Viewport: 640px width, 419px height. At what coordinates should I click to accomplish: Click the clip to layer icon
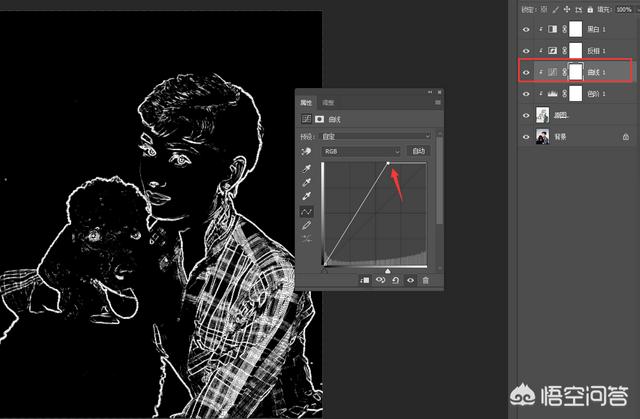coord(364,281)
